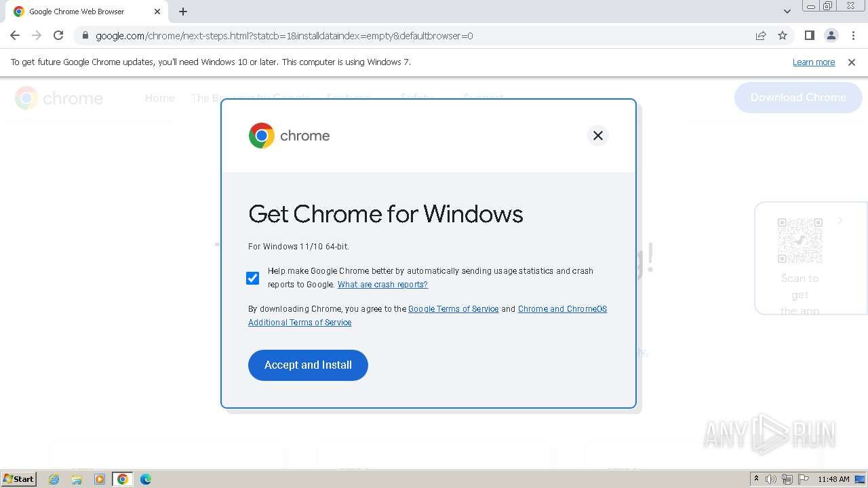Click Accept and Install button
The height and width of the screenshot is (488, 868).
(308, 365)
